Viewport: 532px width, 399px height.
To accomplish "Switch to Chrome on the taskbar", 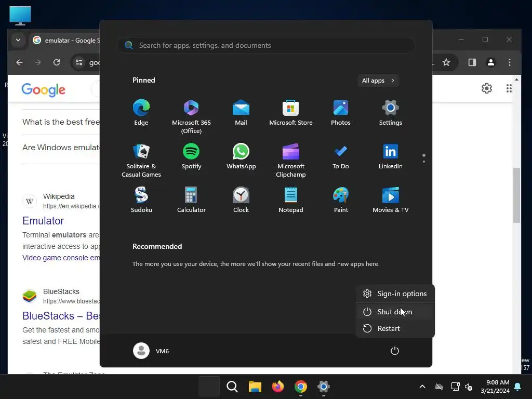I will pos(301,387).
